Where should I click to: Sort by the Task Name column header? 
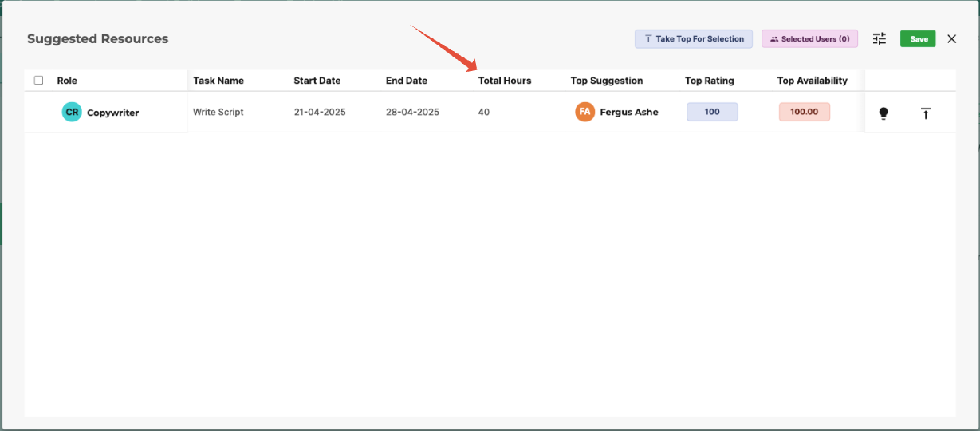click(218, 81)
